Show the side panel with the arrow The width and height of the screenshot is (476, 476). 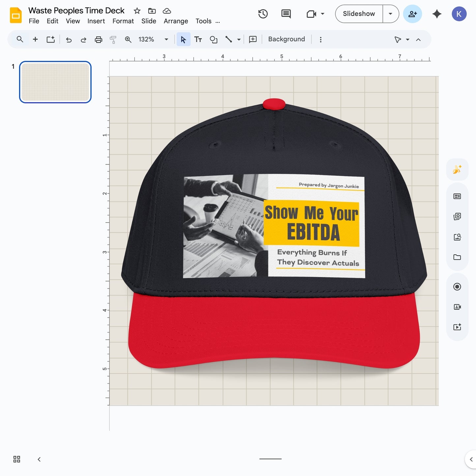pos(471,459)
